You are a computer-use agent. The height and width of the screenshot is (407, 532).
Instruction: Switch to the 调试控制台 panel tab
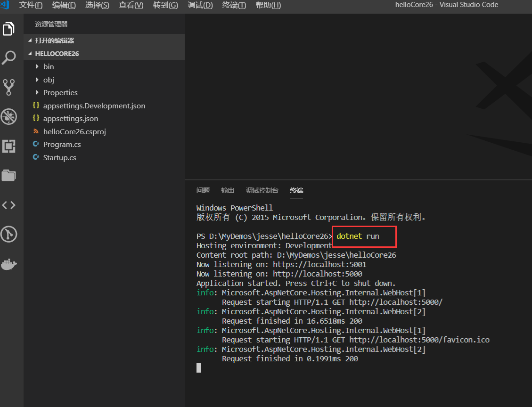[x=262, y=190]
